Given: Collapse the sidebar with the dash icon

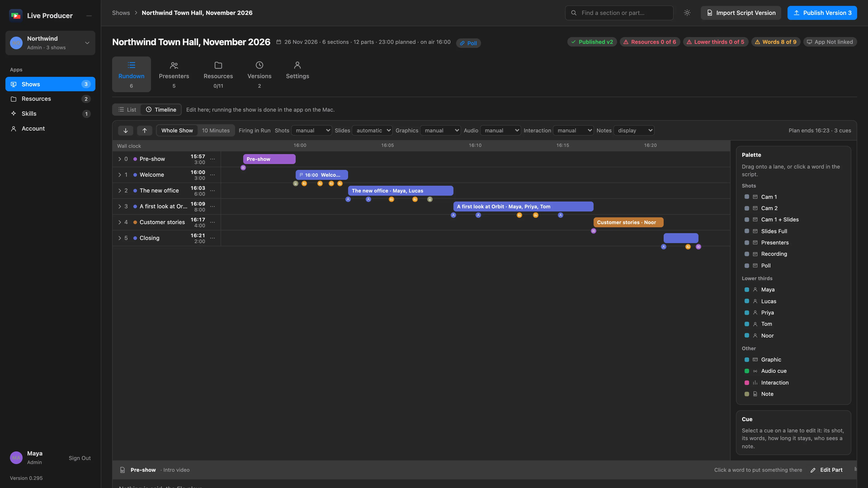Looking at the screenshot, I should 89,16.
